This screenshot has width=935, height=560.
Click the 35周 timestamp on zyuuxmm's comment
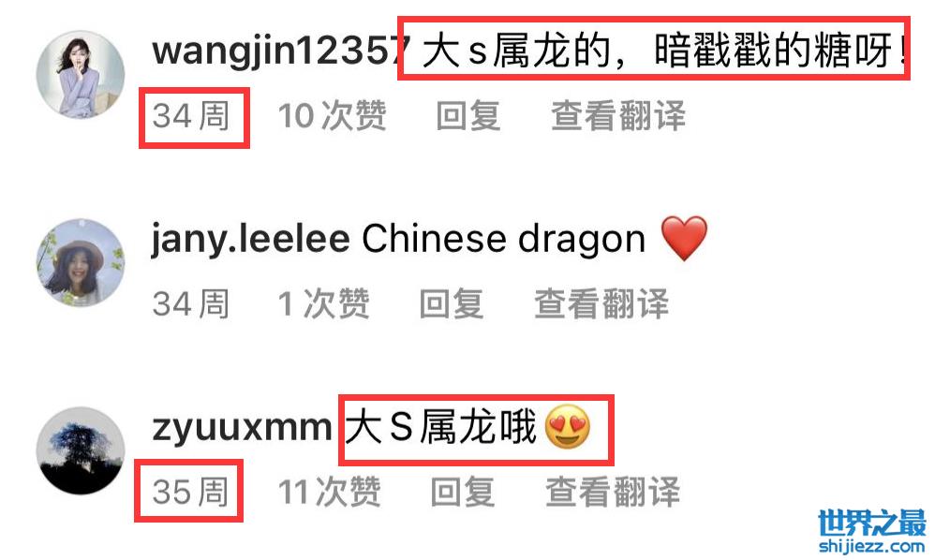click(x=191, y=492)
